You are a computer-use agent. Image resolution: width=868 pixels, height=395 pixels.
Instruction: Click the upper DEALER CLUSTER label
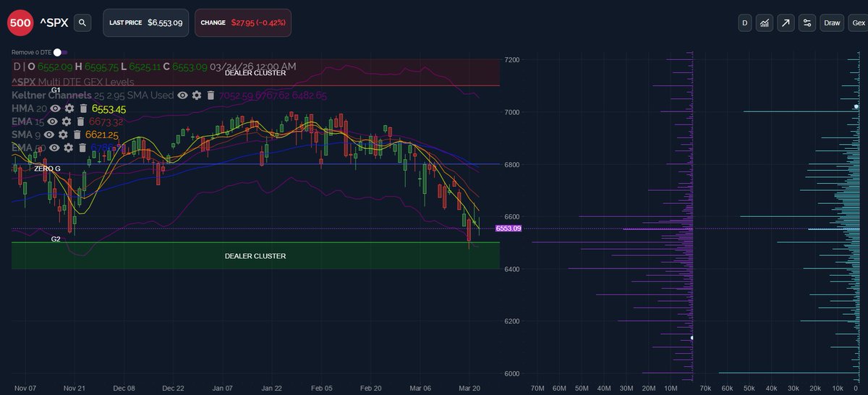[x=255, y=73]
